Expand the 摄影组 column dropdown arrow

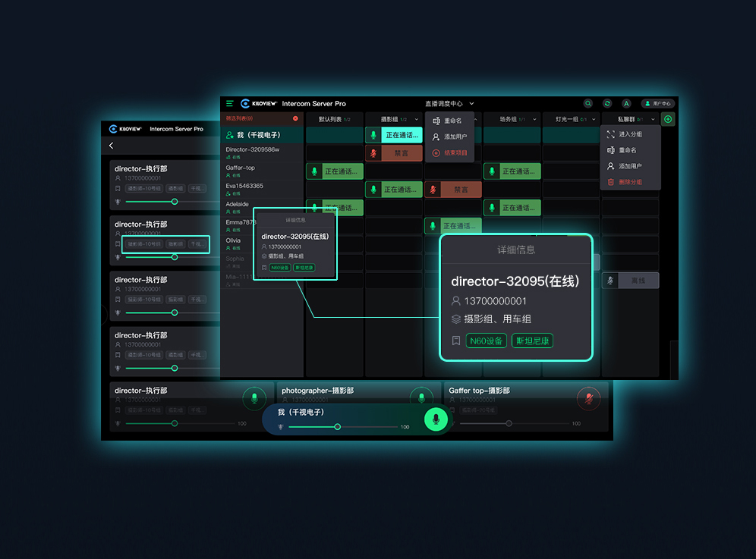[417, 119]
